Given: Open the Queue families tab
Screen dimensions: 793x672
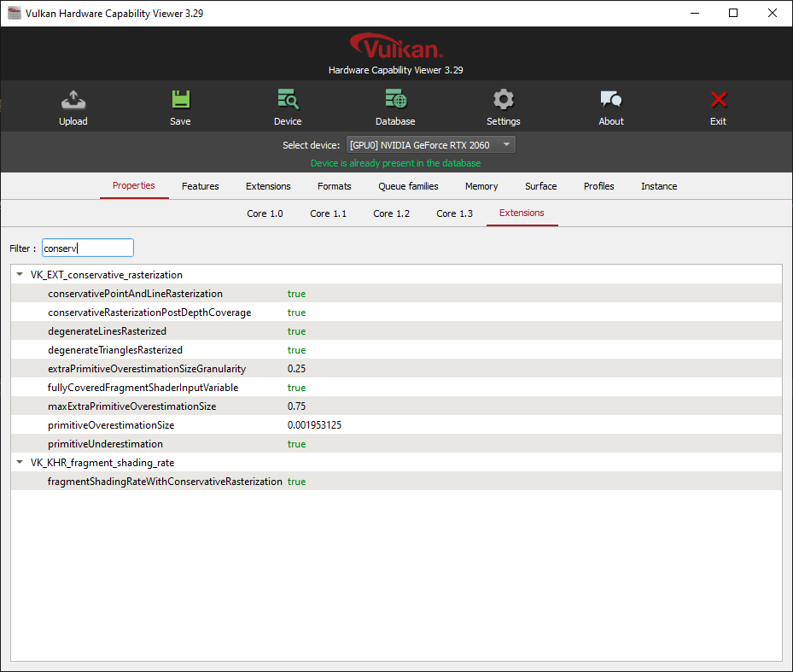Looking at the screenshot, I should tap(408, 186).
